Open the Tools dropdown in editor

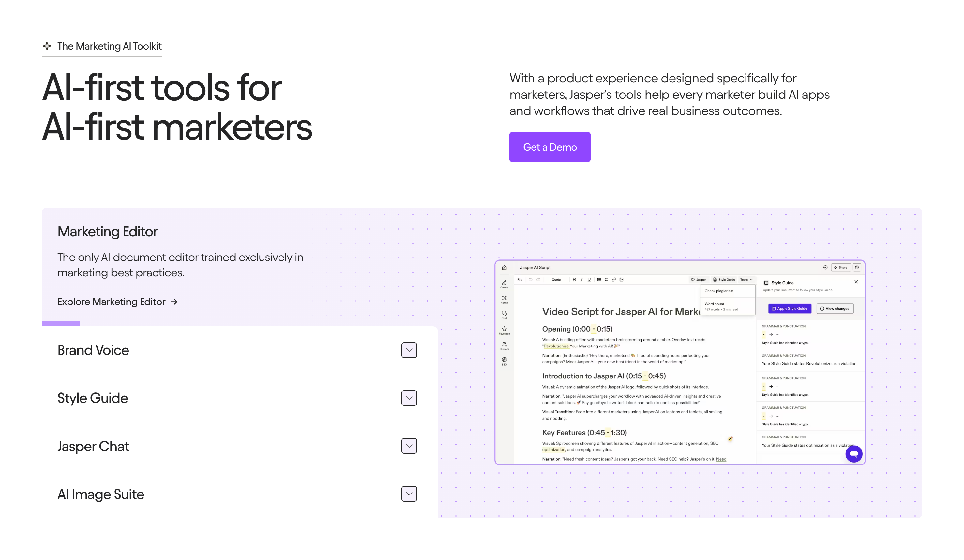click(x=746, y=279)
